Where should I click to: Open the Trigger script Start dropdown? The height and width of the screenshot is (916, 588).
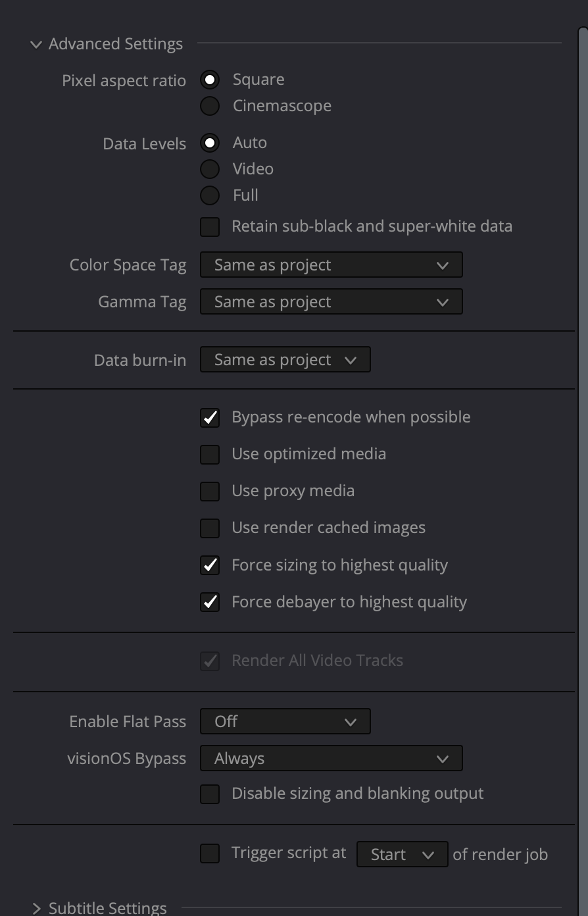[x=402, y=854]
